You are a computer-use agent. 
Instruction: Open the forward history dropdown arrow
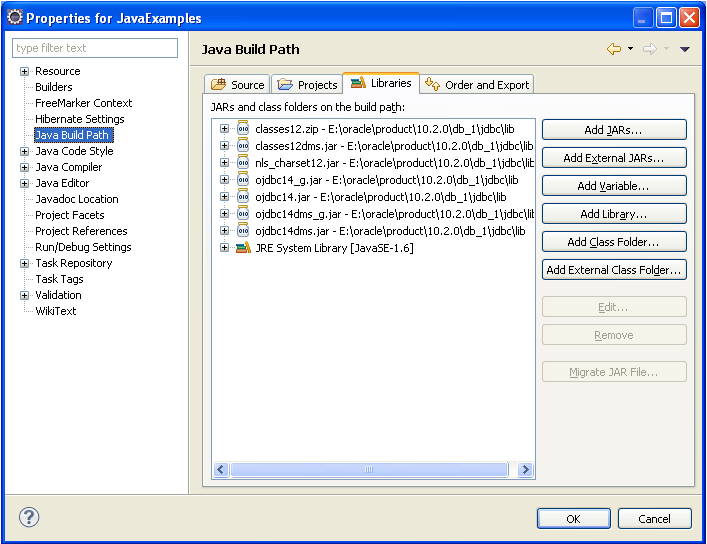click(666, 49)
